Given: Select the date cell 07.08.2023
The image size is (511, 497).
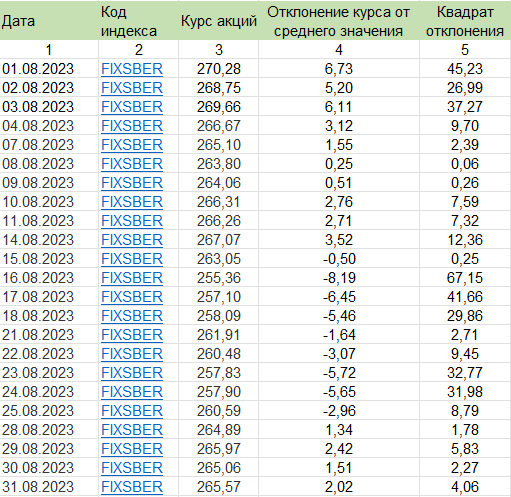Looking at the screenshot, I should [x=49, y=145].
